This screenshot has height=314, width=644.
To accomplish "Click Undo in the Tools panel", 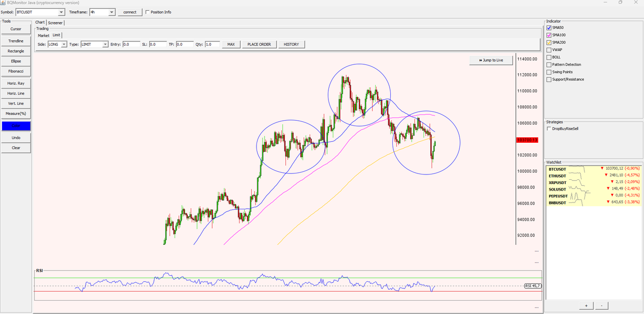I will [x=16, y=137].
